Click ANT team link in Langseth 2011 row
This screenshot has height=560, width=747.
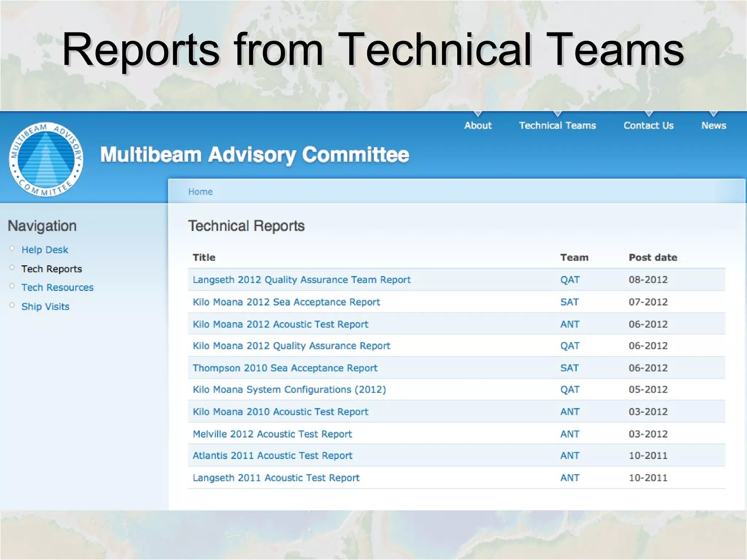570,478
